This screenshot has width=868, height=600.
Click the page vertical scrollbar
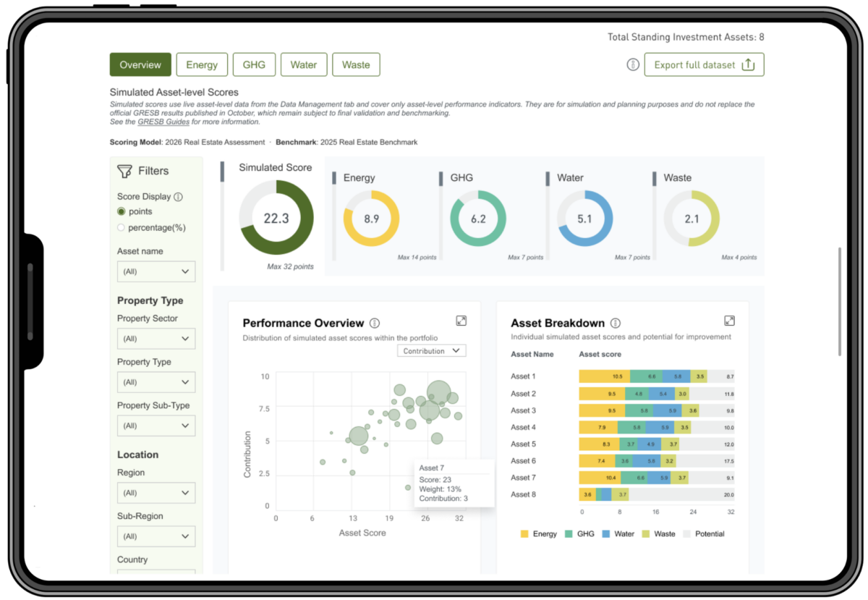839,301
